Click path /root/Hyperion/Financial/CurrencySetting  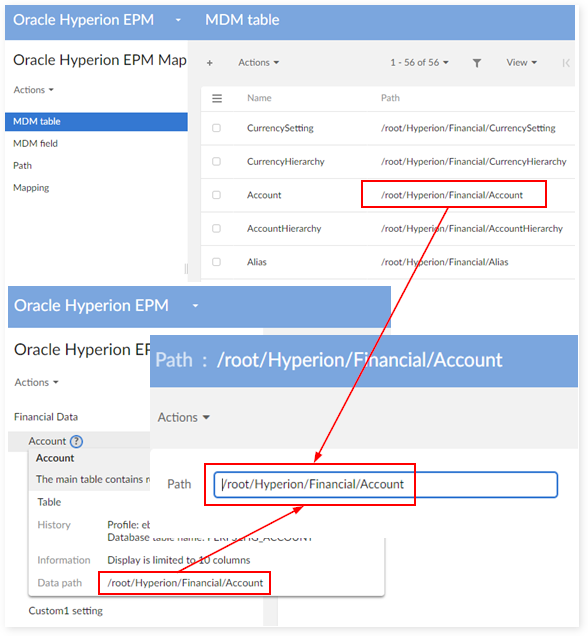468,128
